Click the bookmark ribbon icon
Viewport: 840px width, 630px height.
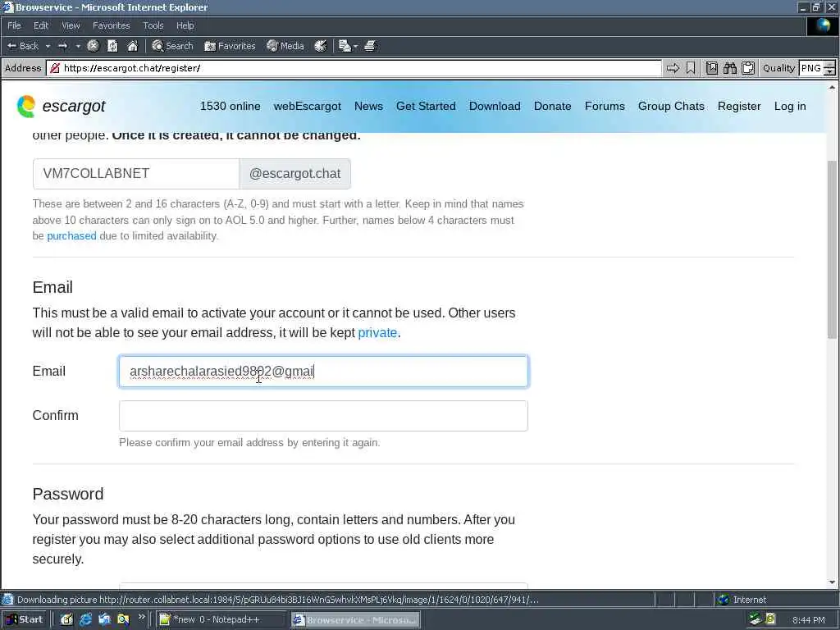691,68
